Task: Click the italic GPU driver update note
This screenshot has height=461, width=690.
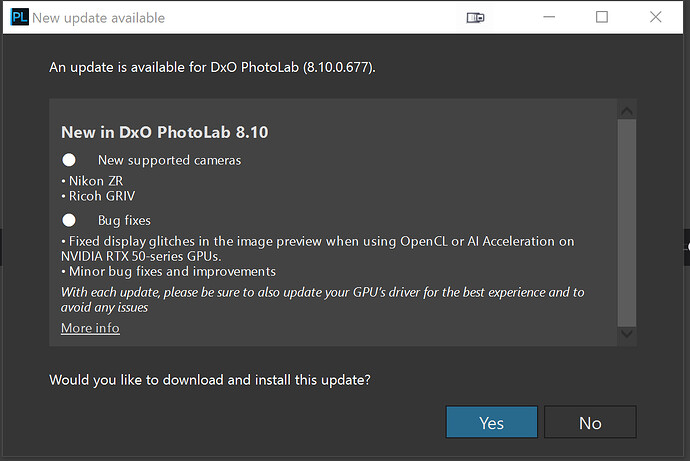Action: pyautogui.click(x=322, y=300)
